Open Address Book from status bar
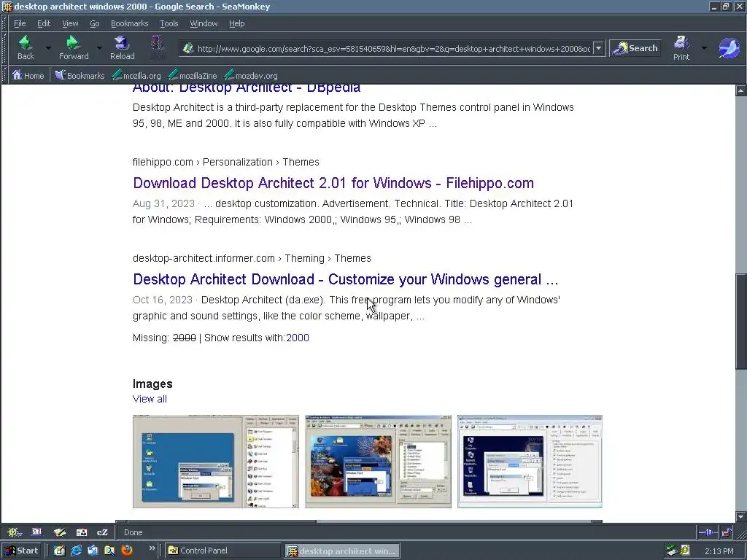The height and width of the screenshot is (560, 747). click(x=82, y=532)
